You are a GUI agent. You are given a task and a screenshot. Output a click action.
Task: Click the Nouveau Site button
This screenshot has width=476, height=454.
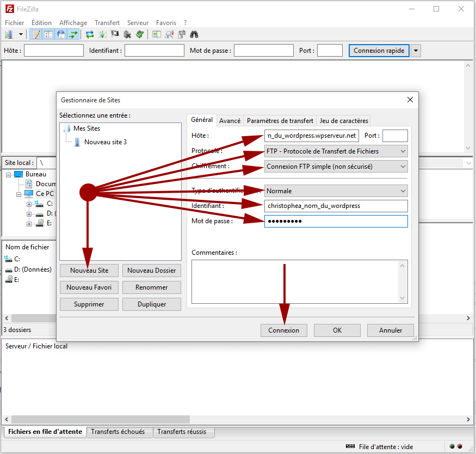(89, 271)
